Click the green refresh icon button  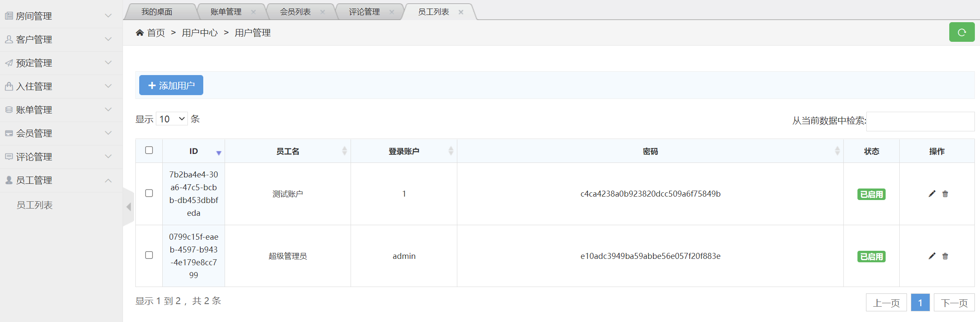point(962,32)
